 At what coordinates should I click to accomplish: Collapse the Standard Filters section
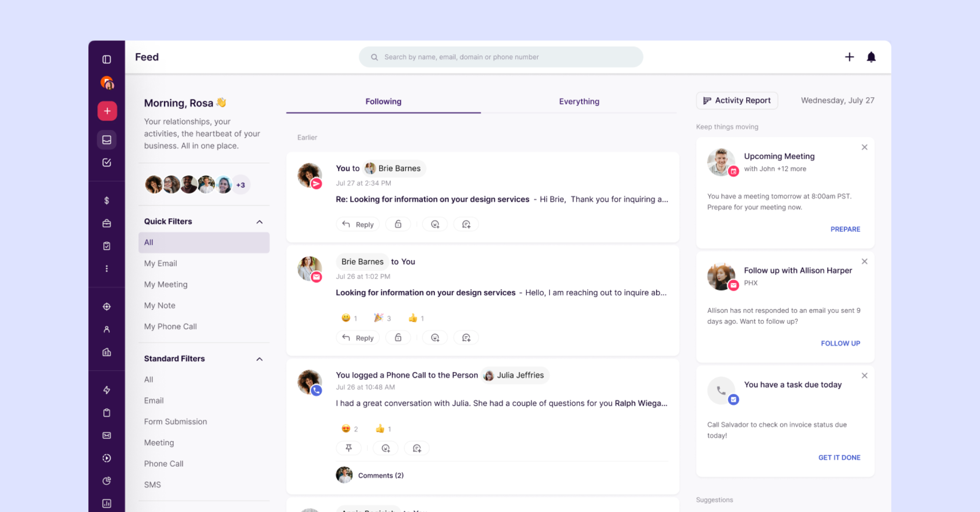tap(260, 359)
